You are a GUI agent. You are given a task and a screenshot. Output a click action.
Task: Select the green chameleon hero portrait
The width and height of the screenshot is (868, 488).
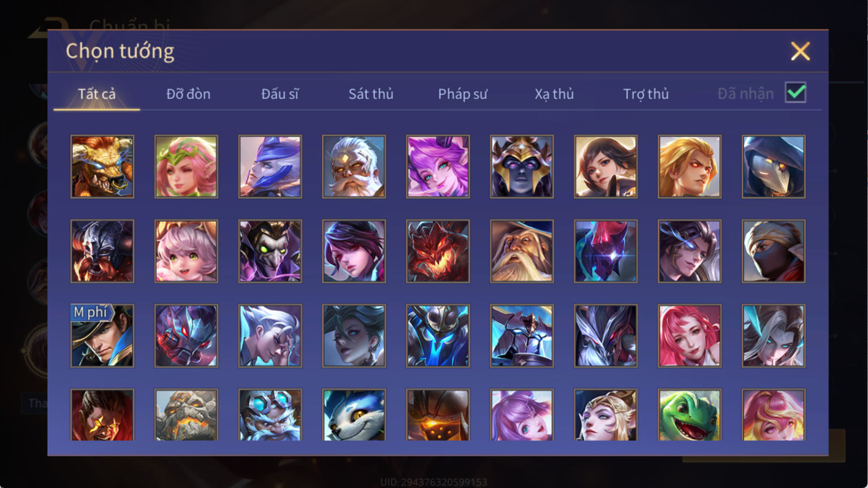coord(690,415)
